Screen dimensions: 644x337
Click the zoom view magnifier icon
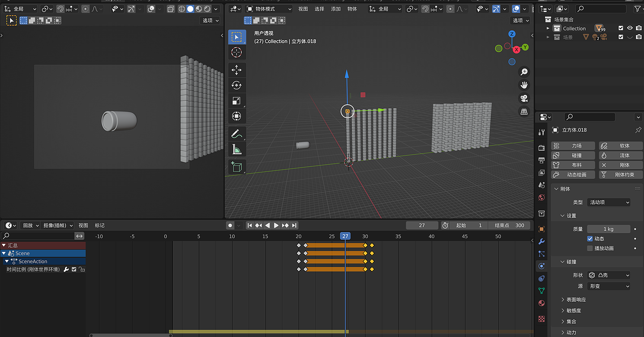tap(524, 72)
